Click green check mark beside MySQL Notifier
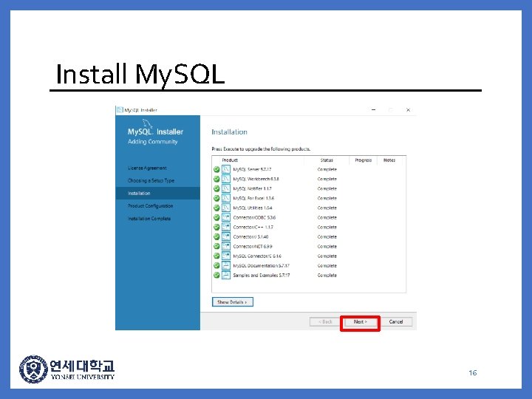This screenshot has width=532, height=399. (x=216, y=188)
